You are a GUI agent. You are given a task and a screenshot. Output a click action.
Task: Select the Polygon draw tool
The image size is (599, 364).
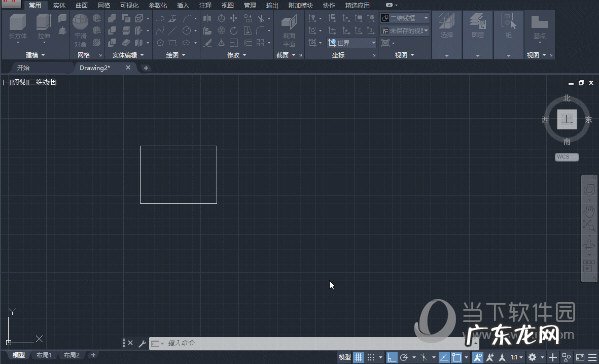(160, 42)
